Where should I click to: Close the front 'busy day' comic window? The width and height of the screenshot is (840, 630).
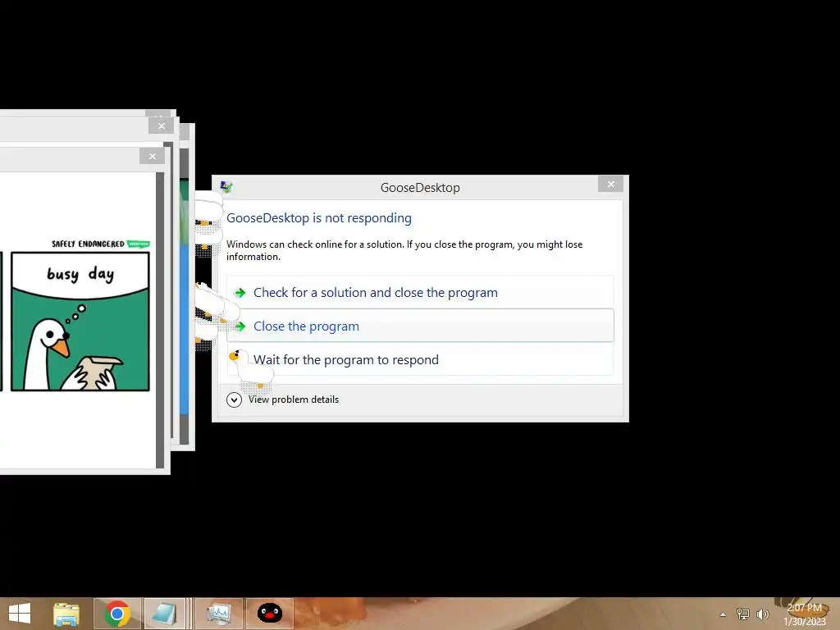tap(152, 157)
